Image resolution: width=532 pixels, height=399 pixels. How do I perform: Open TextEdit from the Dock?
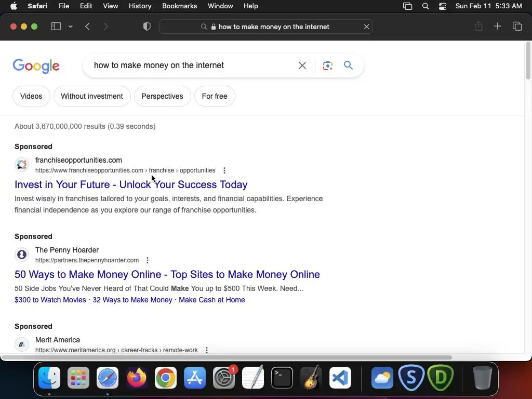(253, 378)
